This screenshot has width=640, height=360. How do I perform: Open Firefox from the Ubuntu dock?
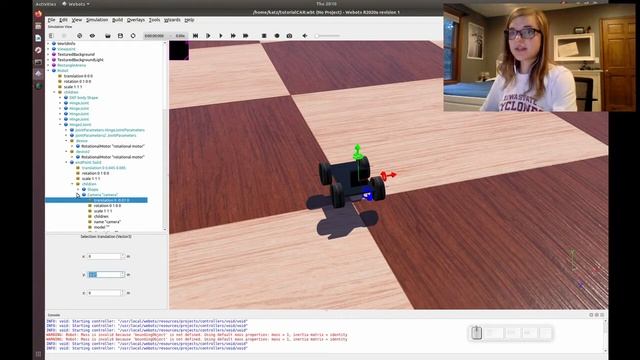tap(38, 14)
